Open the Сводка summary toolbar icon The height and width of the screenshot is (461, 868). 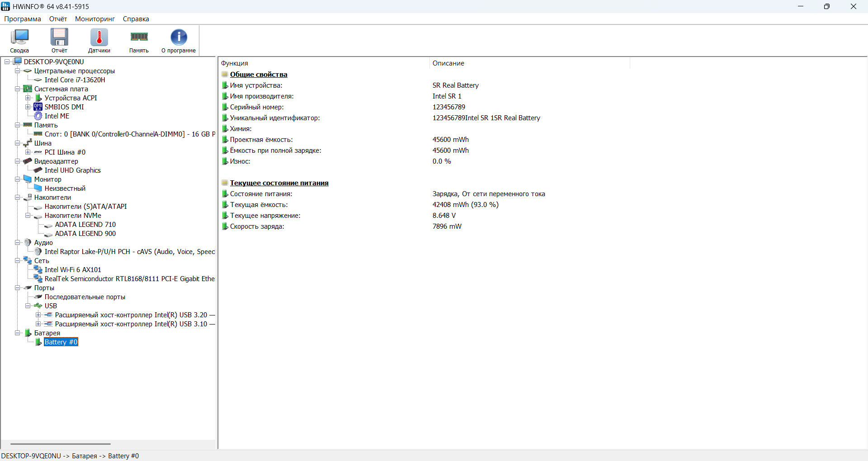[19, 37]
